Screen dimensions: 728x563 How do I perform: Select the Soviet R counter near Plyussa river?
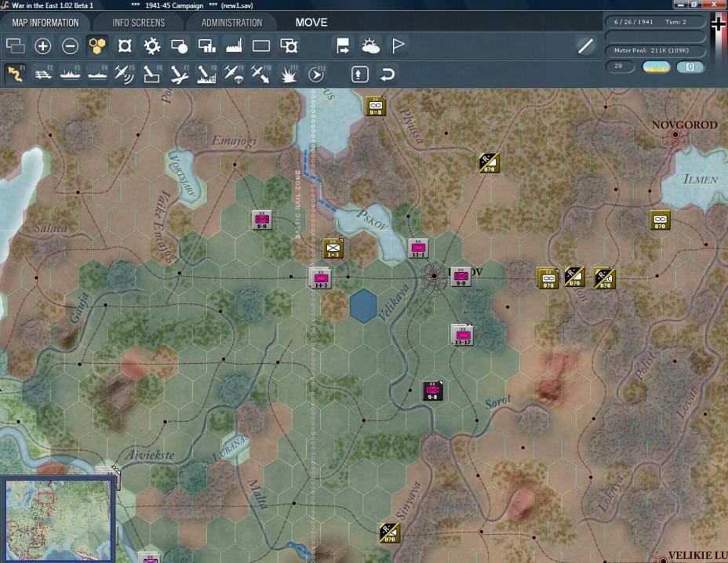click(490, 163)
